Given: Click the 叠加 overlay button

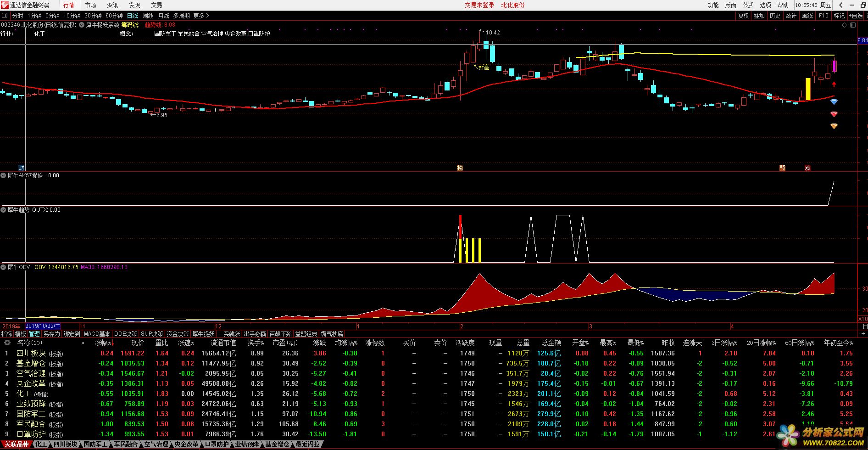Looking at the screenshot, I should pos(759,16).
